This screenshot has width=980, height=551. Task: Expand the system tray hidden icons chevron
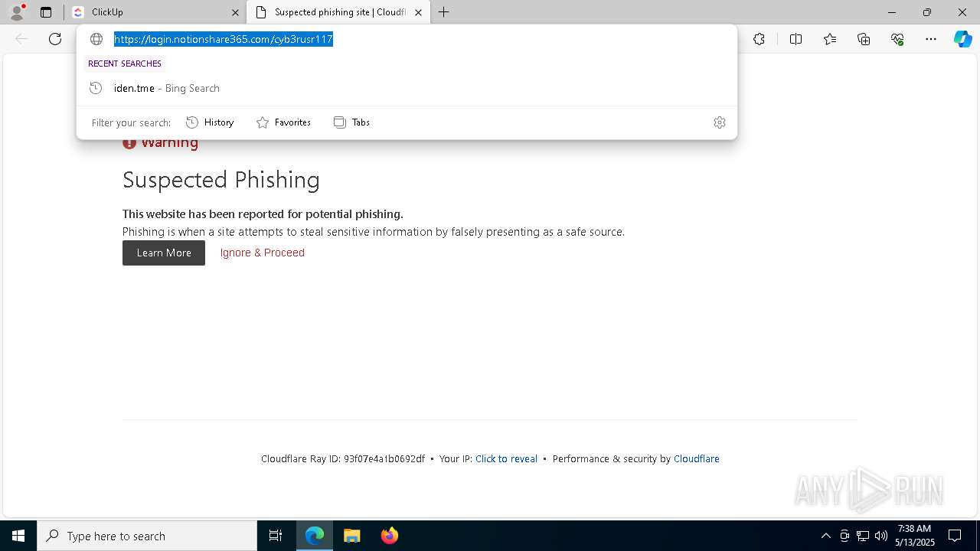click(825, 536)
